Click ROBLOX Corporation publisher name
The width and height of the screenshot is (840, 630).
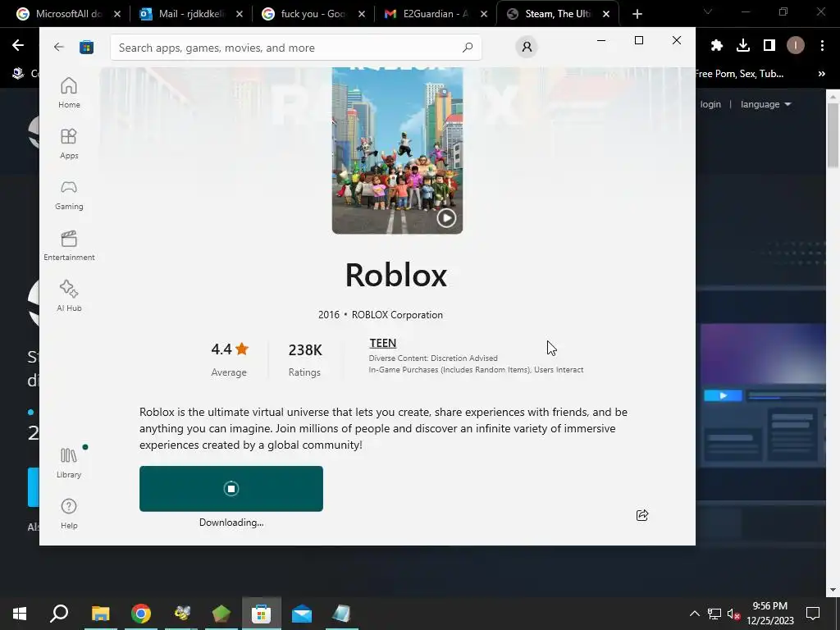(397, 315)
